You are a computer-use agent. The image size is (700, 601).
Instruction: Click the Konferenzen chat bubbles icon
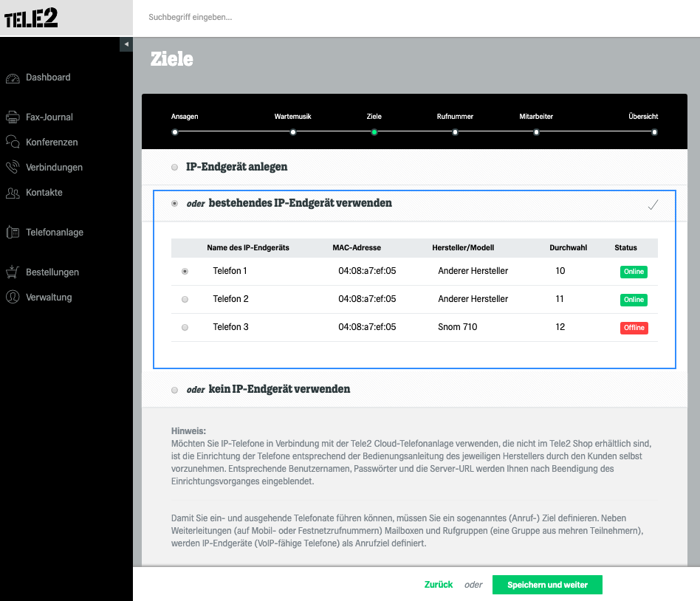13,142
